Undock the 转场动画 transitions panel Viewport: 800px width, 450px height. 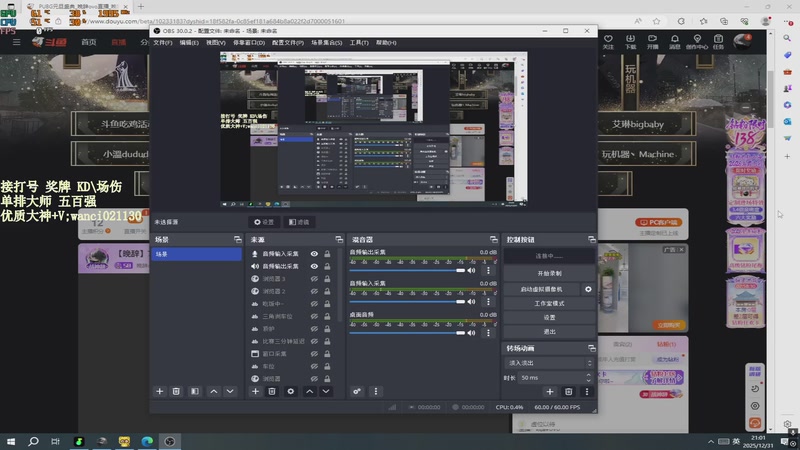(x=591, y=348)
